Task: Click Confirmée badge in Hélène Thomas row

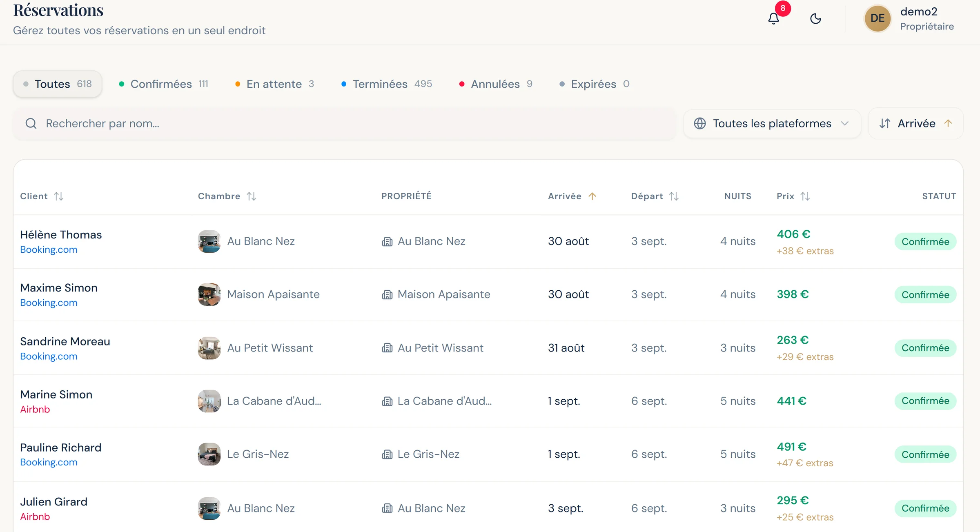Action: click(x=925, y=242)
